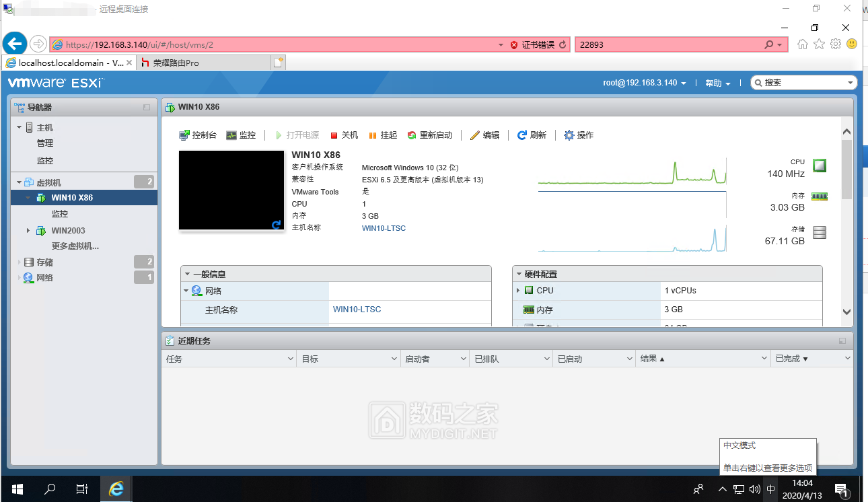Click the 网络 icon in 一般信息
Image resolution: width=868 pixels, height=502 pixels.
pyautogui.click(x=197, y=291)
